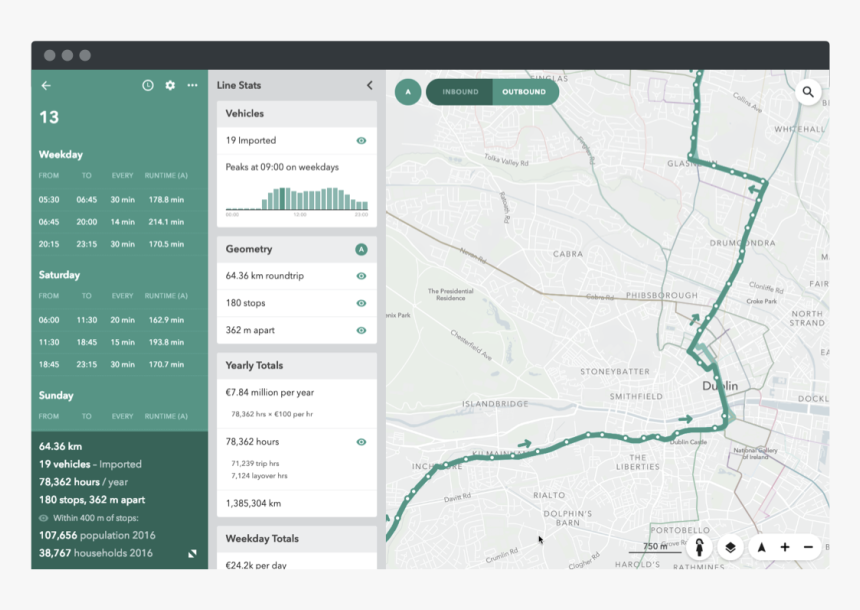860x610 pixels.
Task: Click the Geometry pattern A badge
Action: click(361, 249)
